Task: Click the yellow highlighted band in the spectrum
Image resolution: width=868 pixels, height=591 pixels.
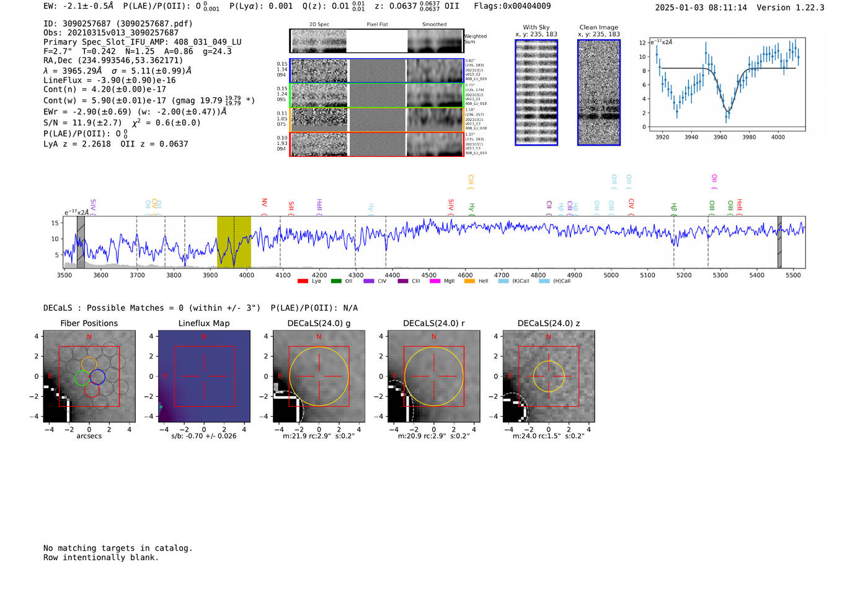Action: pos(234,242)
